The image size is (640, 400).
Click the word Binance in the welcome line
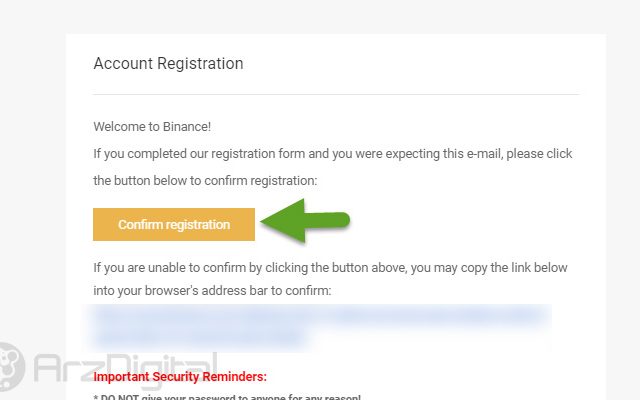coord(187,127)
